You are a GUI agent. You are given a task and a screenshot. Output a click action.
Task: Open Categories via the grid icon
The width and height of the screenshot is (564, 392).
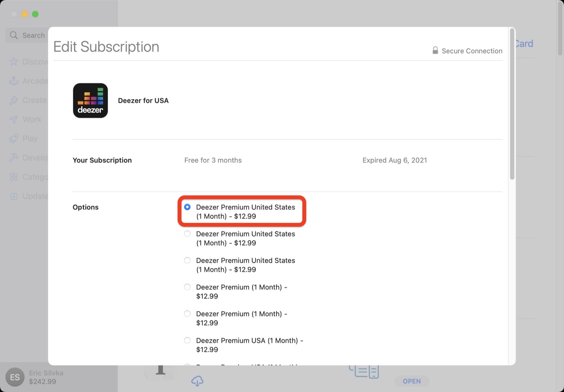pos(14,177)
